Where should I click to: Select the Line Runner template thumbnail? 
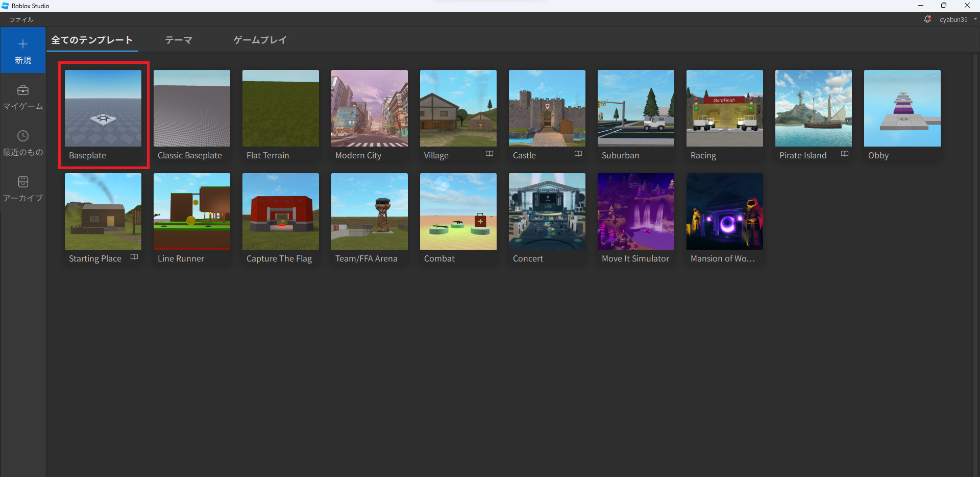tap(192, 211)
